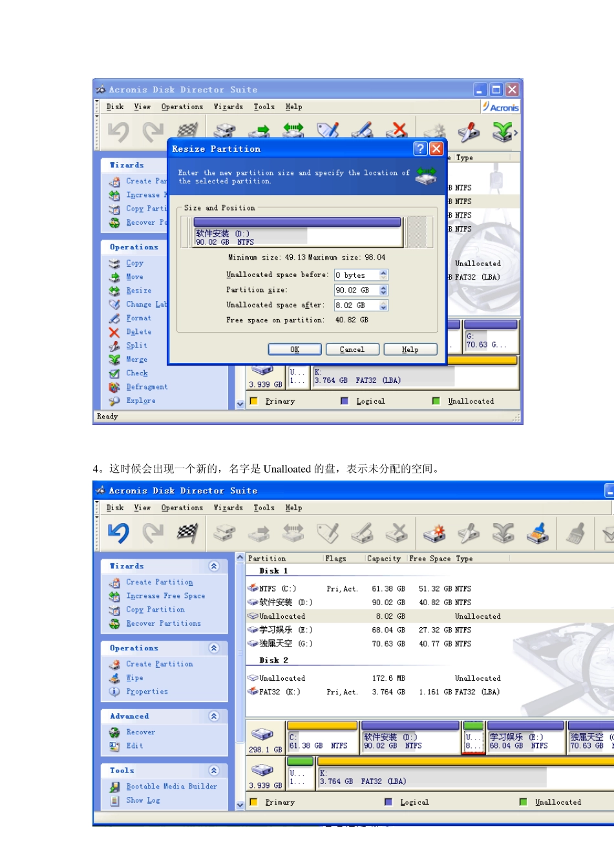Select the 8.02 GB Unallocated row under Disk 1
Viewport: 614px width, 868px height.
pos(429,616)
